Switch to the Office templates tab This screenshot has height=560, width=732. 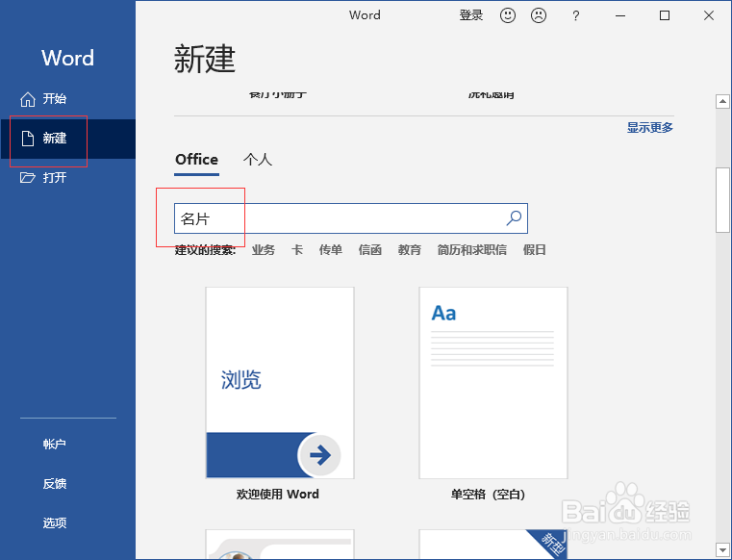(196, 160)
